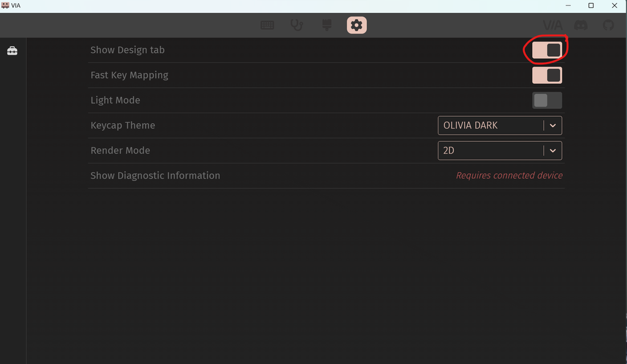Viewport: 627px width, 364px height.
Task: Enable the Light Mode switch
Action: point(547,100)
